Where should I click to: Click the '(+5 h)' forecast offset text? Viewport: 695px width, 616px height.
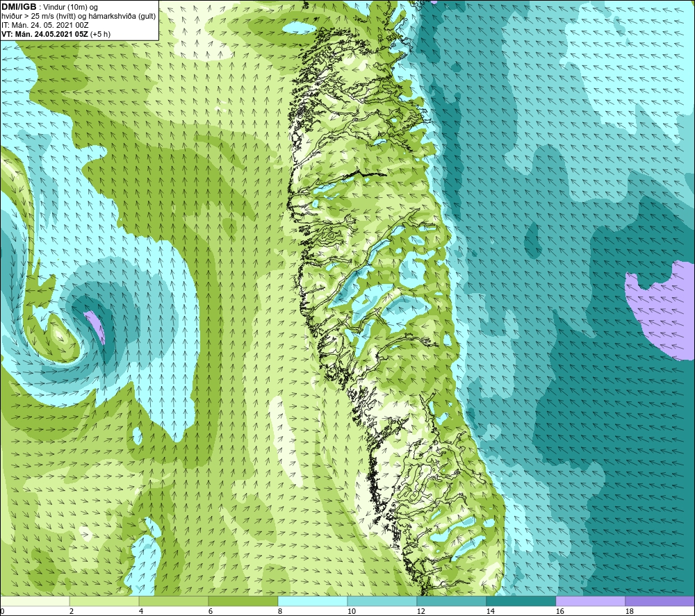100,34
